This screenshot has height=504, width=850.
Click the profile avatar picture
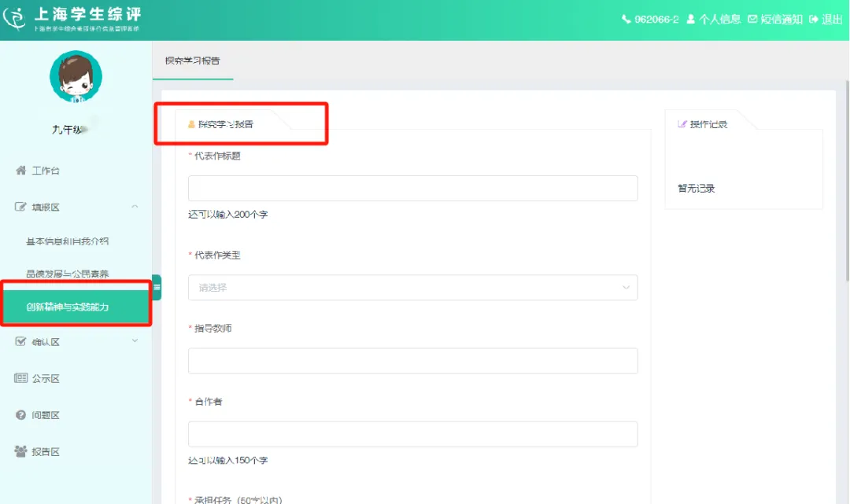tap(76, 76)
